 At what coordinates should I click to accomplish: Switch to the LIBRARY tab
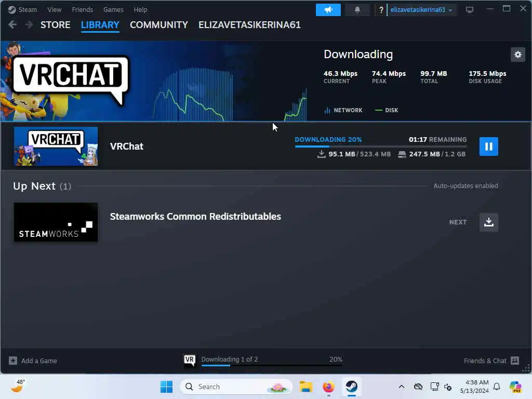(100, 25)
